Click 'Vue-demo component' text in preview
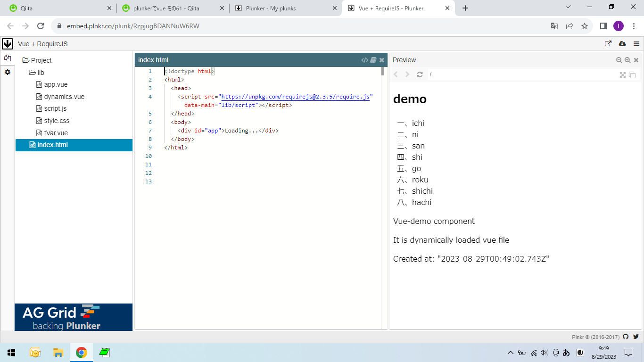The height and width of the screenshot is (362, 644). 434,221
